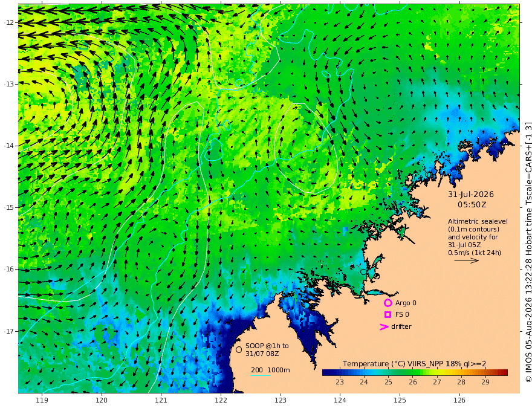Click the magenta Argo circle legend icon
The height and width of the screenshot is (411, 532).
point(388,303)
